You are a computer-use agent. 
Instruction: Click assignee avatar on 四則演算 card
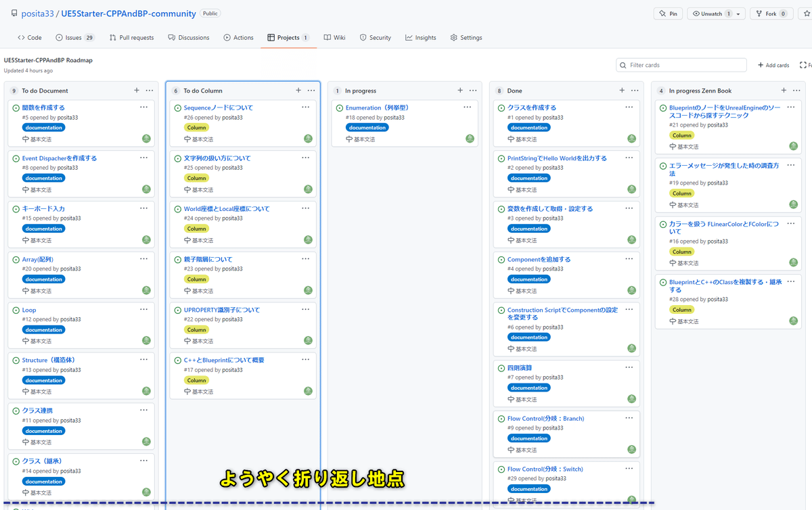pos(631,399)
